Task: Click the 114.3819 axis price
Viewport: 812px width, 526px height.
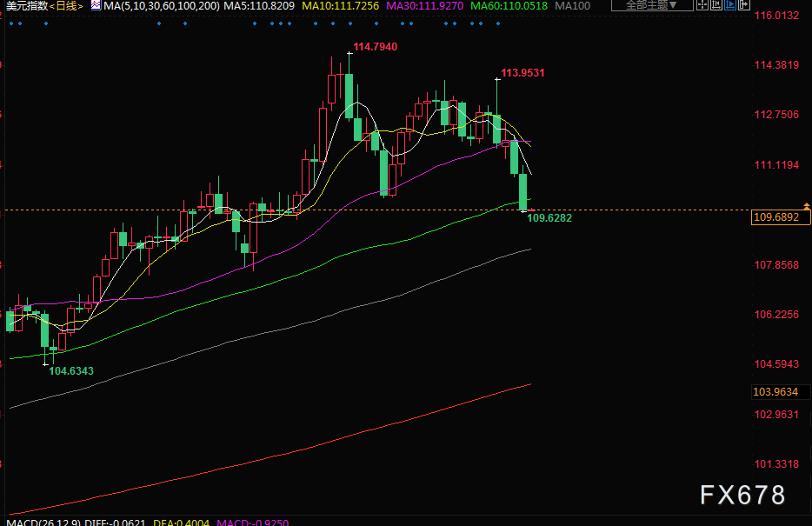Action: point(776,65)
